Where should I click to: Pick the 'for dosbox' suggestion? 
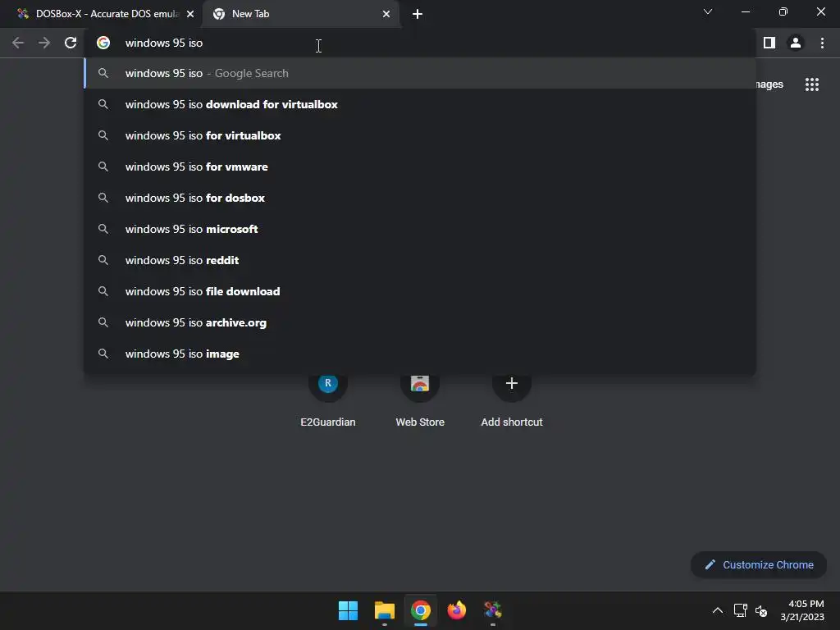(x=420, y=198)
